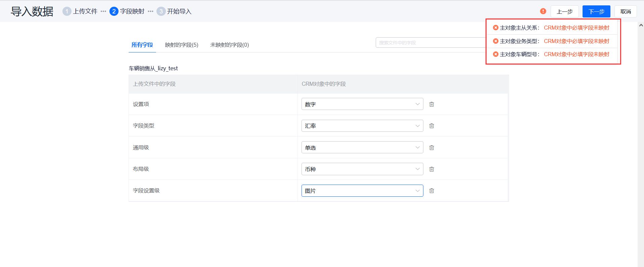The height and width of the screenshot is (267, 644).
Task: Open the 图片 dropdown for 字段设置级
Action: pos(362,191)
